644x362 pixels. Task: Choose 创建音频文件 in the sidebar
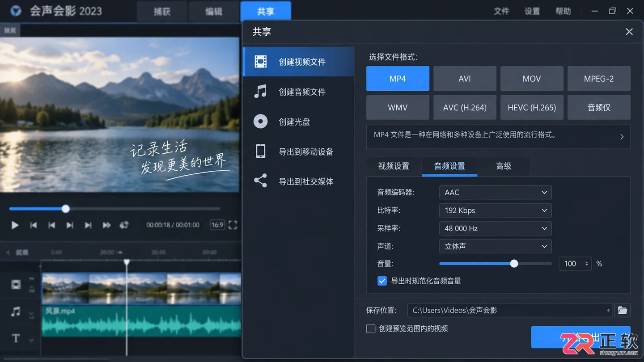pyautogui.click(x=298, y=92)
